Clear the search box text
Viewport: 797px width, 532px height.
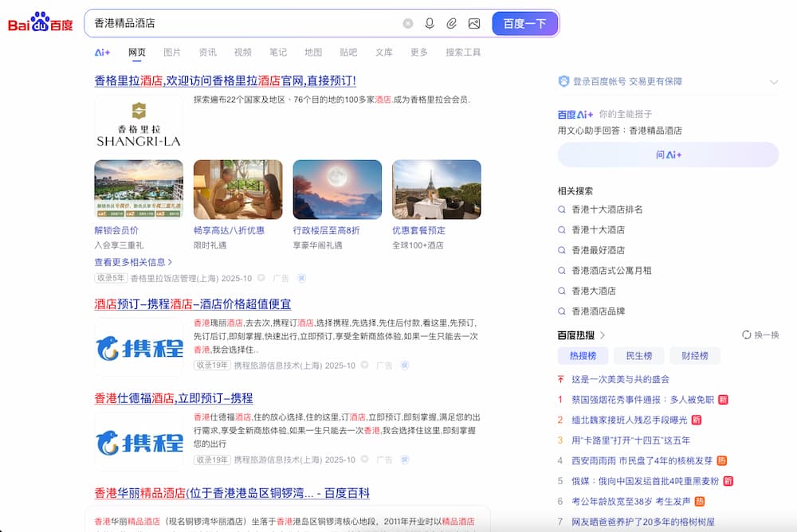[x=408, y=24]
